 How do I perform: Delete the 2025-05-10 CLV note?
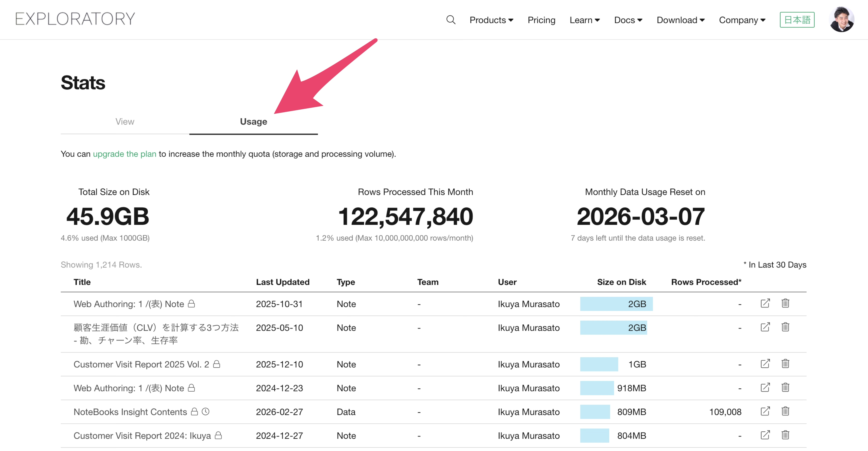pyautogui.click(x=785, y=327)
